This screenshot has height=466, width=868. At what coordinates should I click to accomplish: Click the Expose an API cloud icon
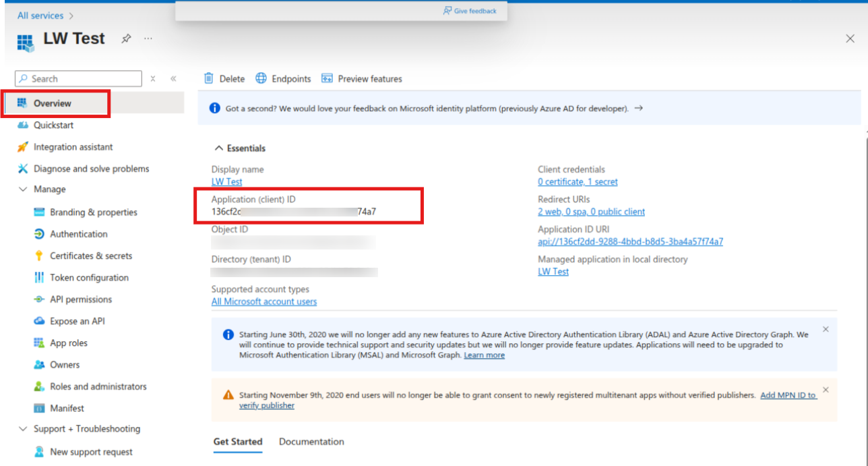(39, 322)
